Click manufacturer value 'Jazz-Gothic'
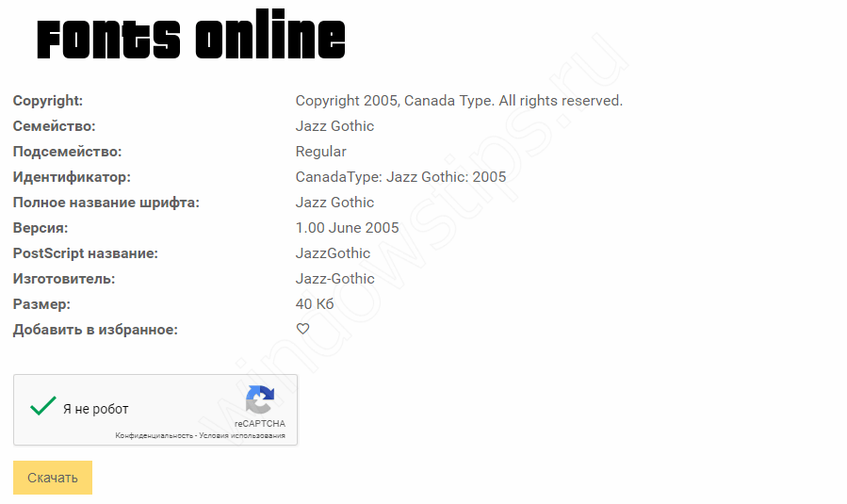The width and height of the screenshot is (847, 504). pos(334,278)
